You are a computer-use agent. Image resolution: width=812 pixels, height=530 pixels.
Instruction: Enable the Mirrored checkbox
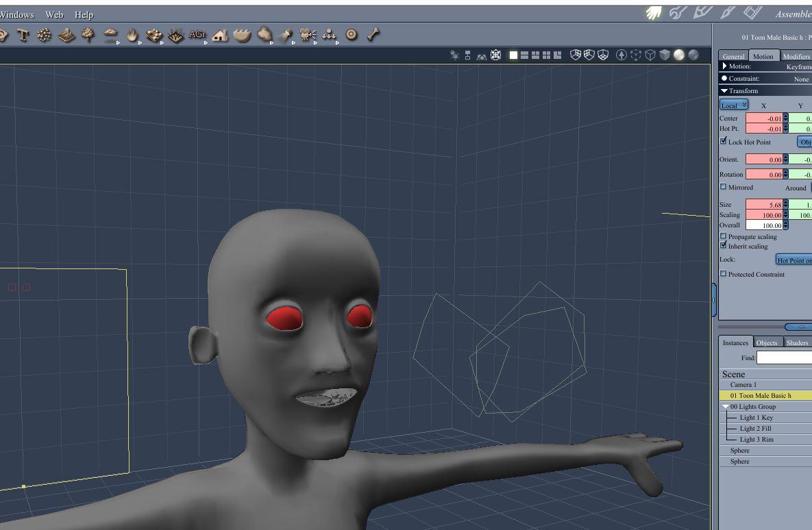(x=723, y=187)
